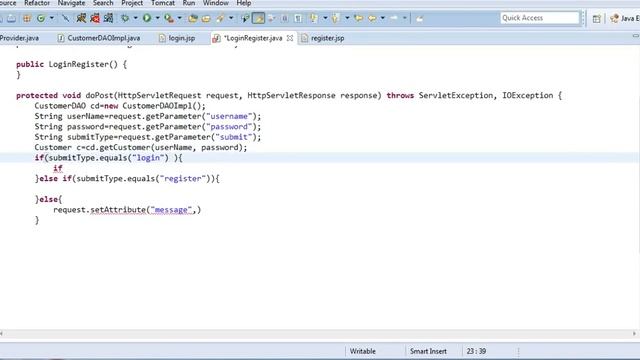This screenshot has width=640, height=360.
Task: Open the Tomcat menu
Action: coord(163,3)
